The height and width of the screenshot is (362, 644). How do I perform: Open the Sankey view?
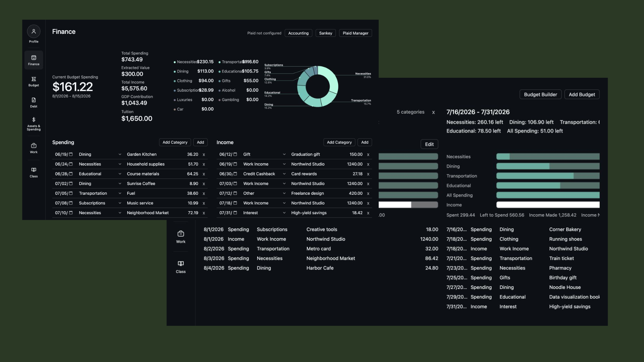(325, 33)
